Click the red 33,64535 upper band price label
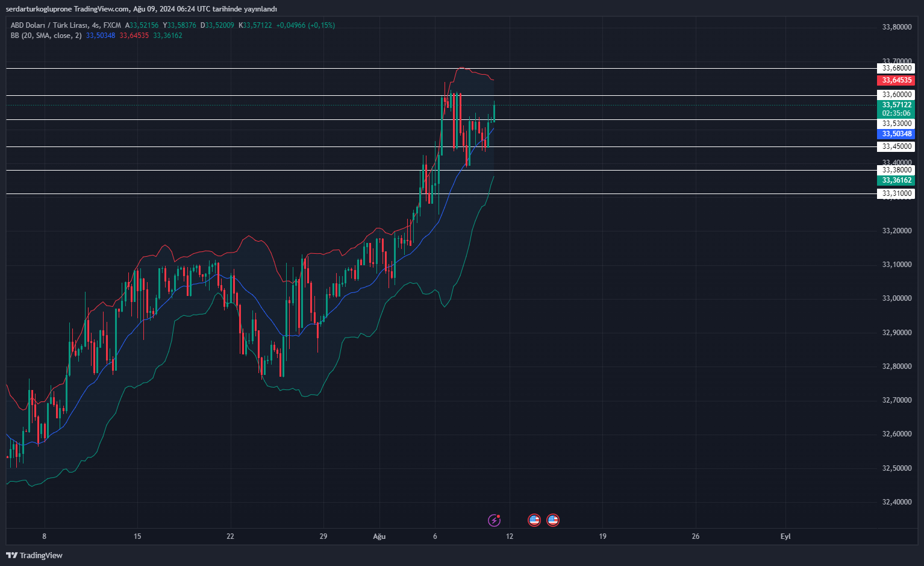 coord(896,80)
